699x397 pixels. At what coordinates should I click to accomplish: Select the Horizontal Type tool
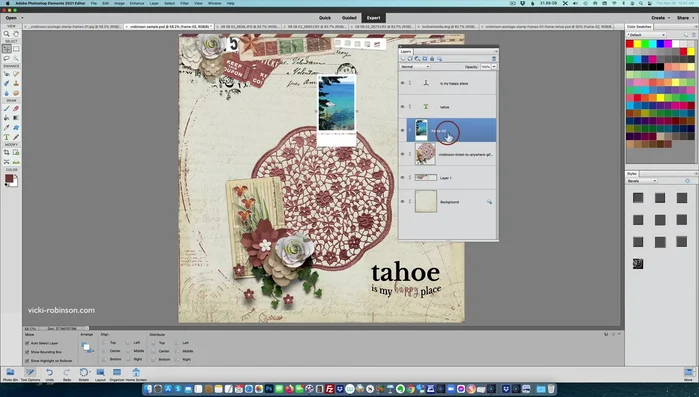point(6,137)
